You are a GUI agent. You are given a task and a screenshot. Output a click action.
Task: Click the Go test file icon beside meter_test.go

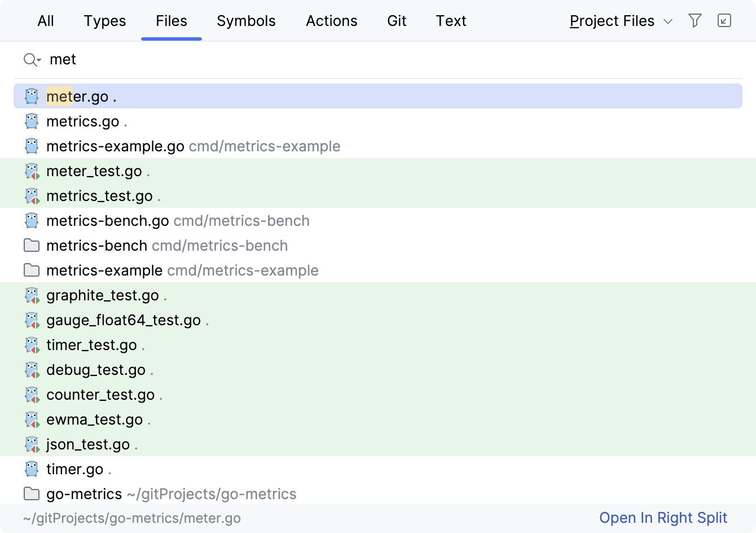click(31, 171)
